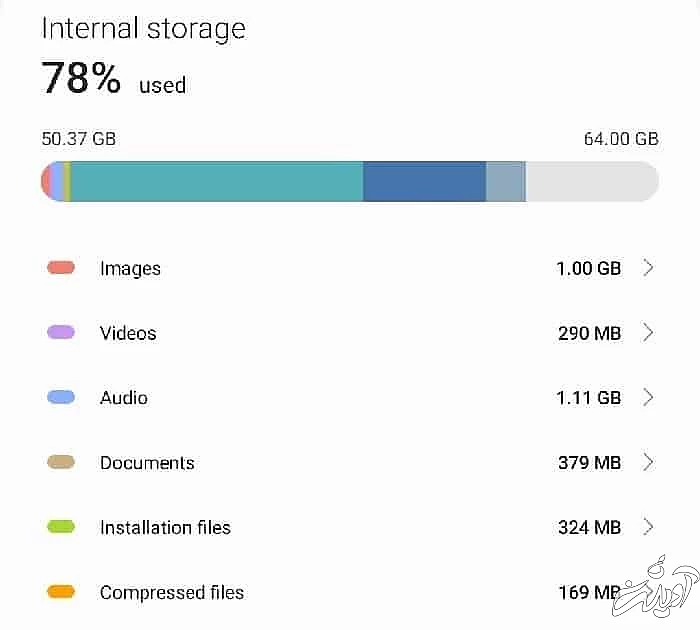
Task: Expand Videos using its chevron arrow
Action: coord(648,333)
